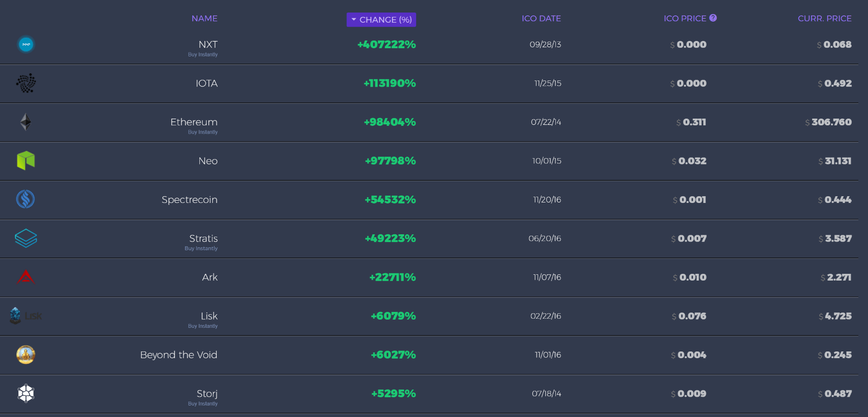868x417 pixels.
Task: Click NXT's current price $0.068
Action: pyautogui.click(x=834, y=44)
